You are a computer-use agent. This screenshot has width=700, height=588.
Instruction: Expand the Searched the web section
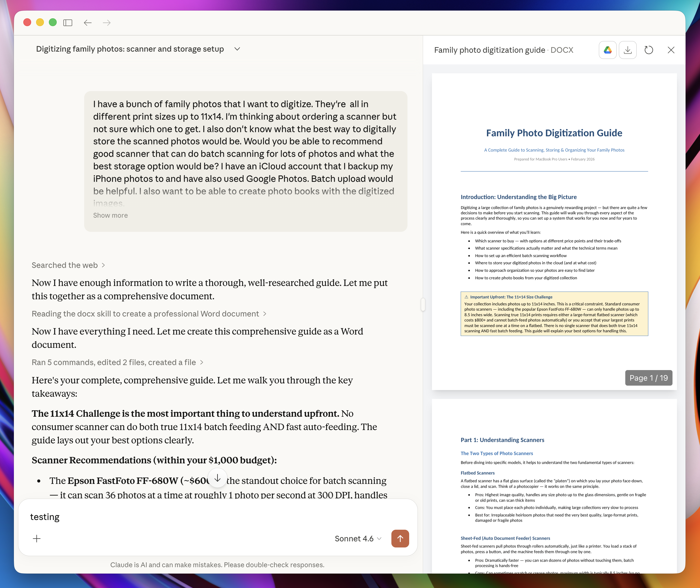coord(68,265)
